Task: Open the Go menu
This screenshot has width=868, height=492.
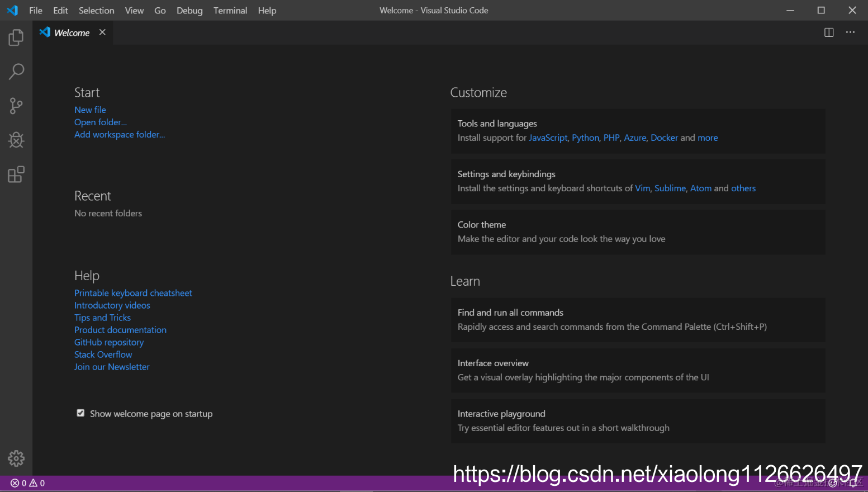Action: 160,11
